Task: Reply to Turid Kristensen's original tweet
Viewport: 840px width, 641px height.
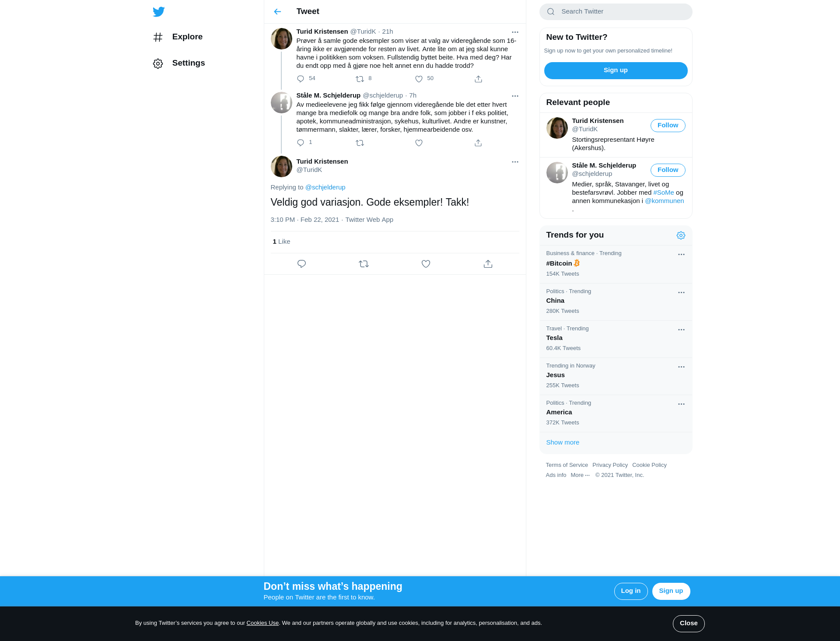Action: point(301,79)
